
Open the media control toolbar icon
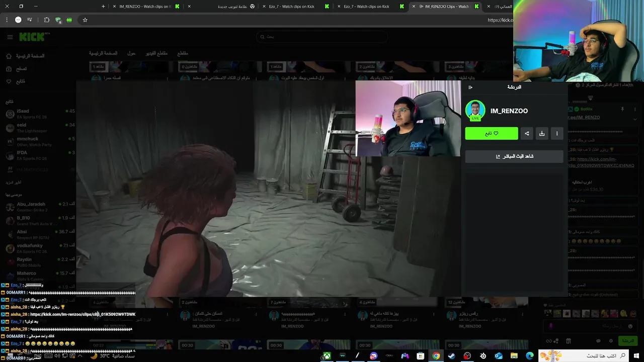[30, 20]
